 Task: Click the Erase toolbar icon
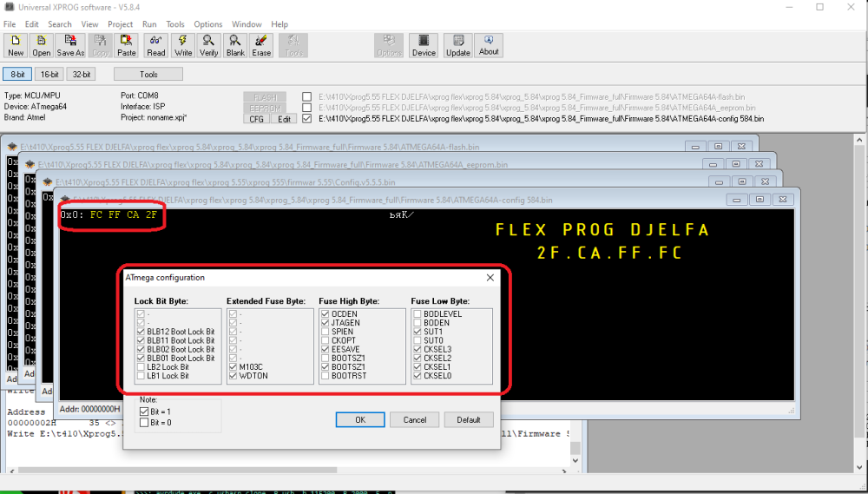click(x=261, y=45)
